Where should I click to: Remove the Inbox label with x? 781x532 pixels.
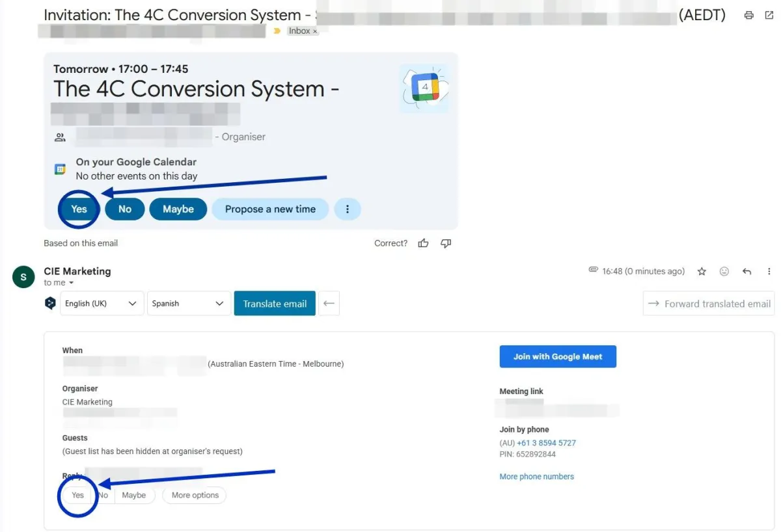tap(315, 31)
